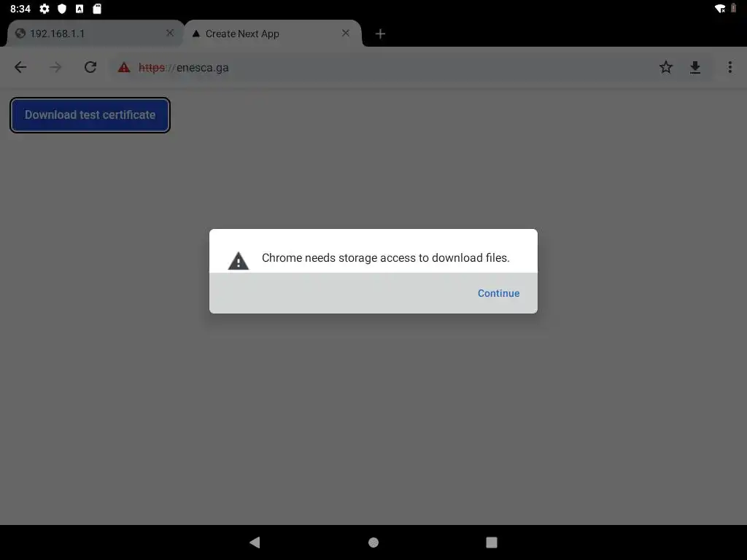
Task: Close the 192.168.1.1 tab
Action: pyautogui.click(x=169, y=33)
